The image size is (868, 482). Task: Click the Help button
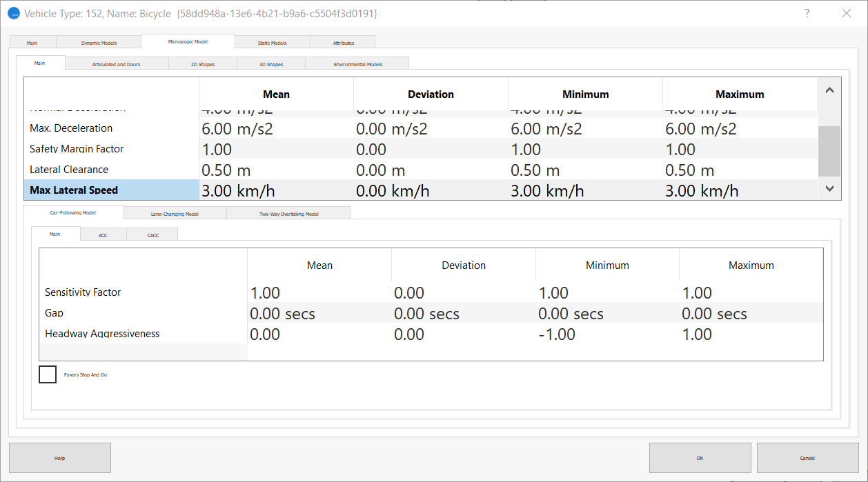60,458
